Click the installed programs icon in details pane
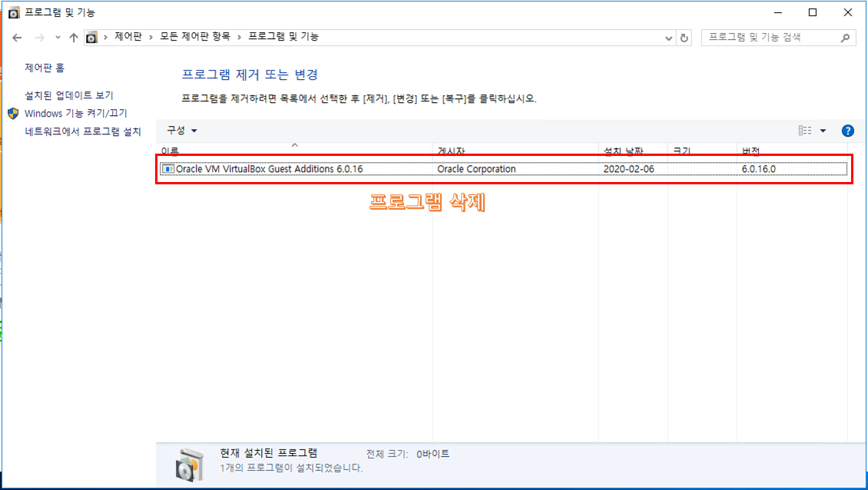Screen dimensions: 868x490 189,465
